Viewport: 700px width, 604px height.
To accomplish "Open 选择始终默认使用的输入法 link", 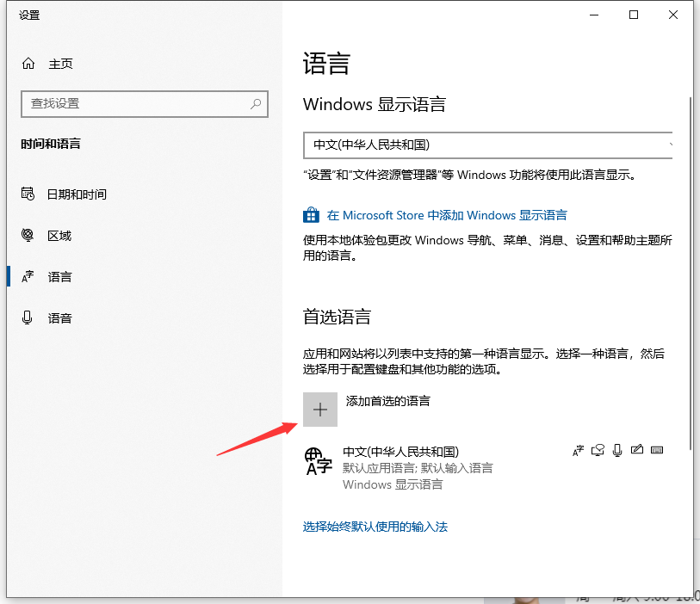I will (375, 527).
